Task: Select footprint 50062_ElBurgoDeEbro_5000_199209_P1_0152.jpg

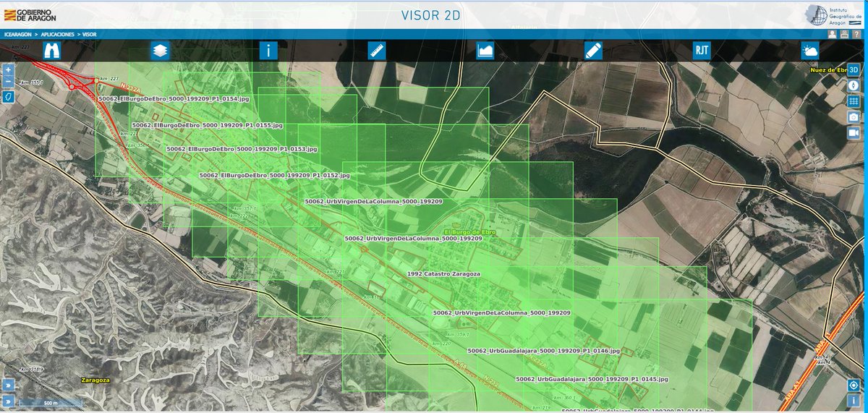Action: [x=274, y=176]
